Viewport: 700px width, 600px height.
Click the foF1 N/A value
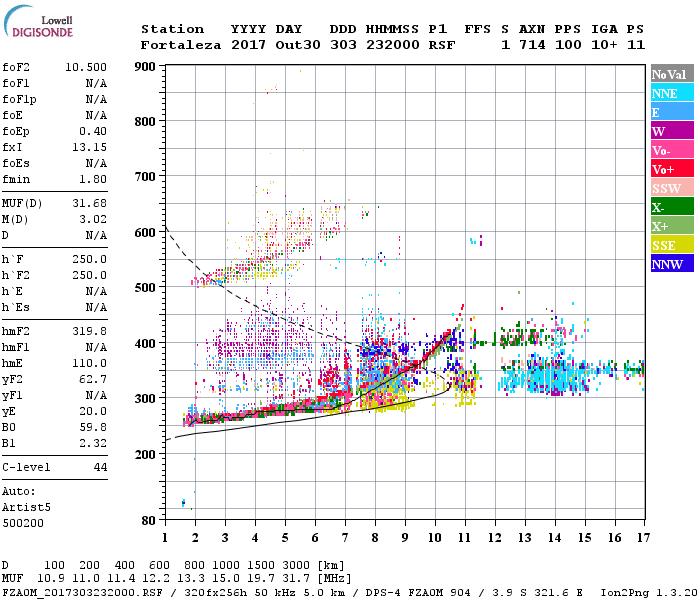96,83
